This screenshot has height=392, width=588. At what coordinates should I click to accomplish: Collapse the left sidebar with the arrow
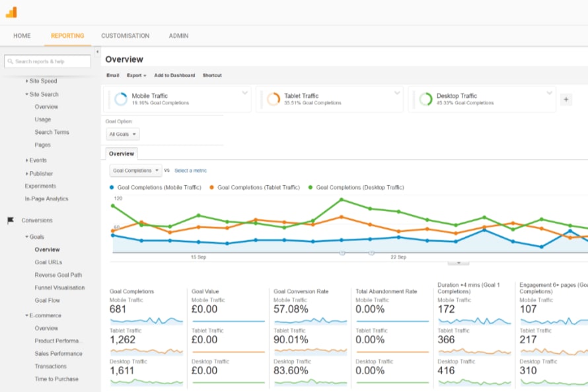97,51
